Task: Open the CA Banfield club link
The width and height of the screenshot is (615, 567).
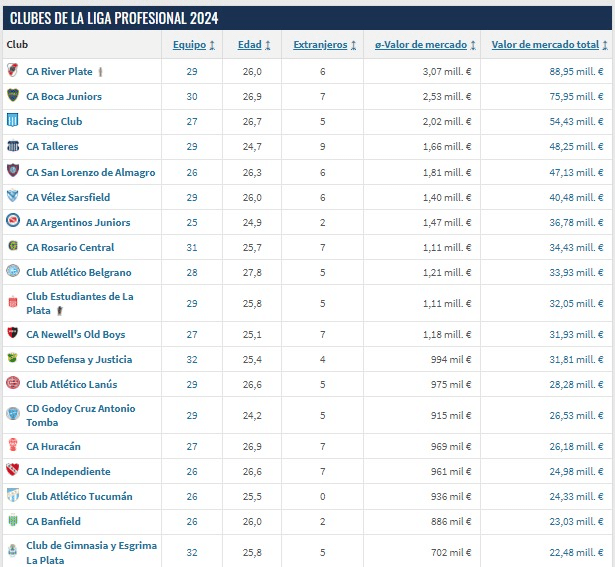Action: pos(53,522)
